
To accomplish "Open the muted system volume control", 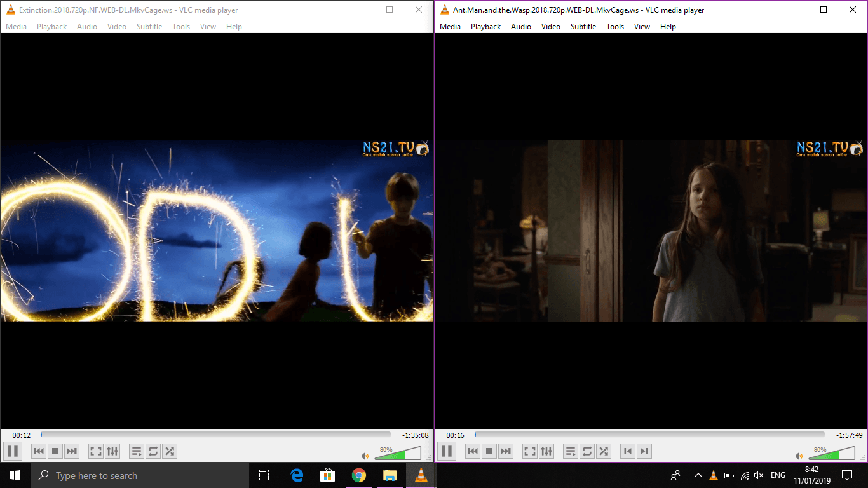I will pos(759,475).
